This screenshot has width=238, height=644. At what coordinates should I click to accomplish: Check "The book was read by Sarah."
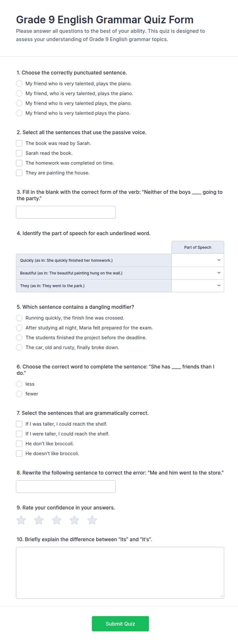19,143
